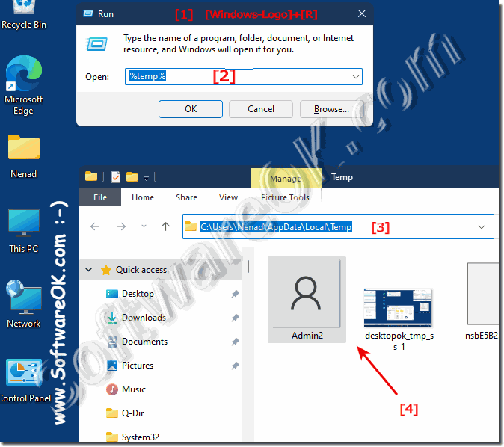Open the Picture Tools tab
The height and width of the screenshot is (447, 504).
click(x=286, y=197)
